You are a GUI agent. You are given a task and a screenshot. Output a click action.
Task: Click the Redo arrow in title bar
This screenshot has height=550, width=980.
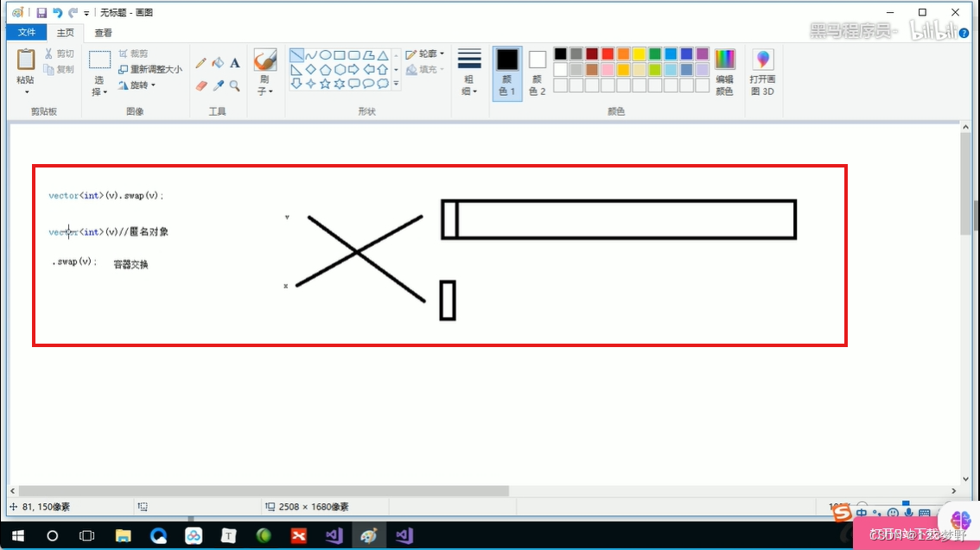tap(73, 12)
